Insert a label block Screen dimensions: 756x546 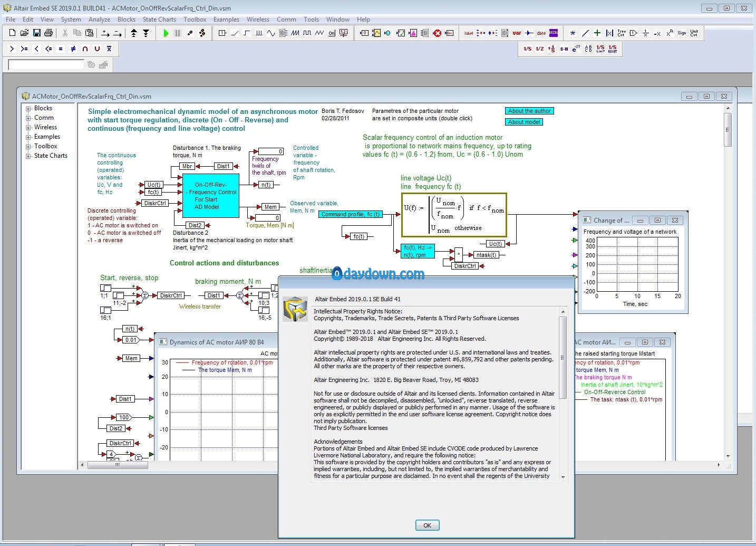469,33
